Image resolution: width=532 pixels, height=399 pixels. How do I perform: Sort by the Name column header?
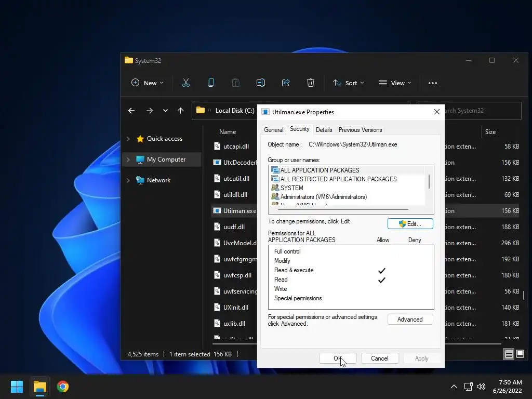click(x=228, y=132)
